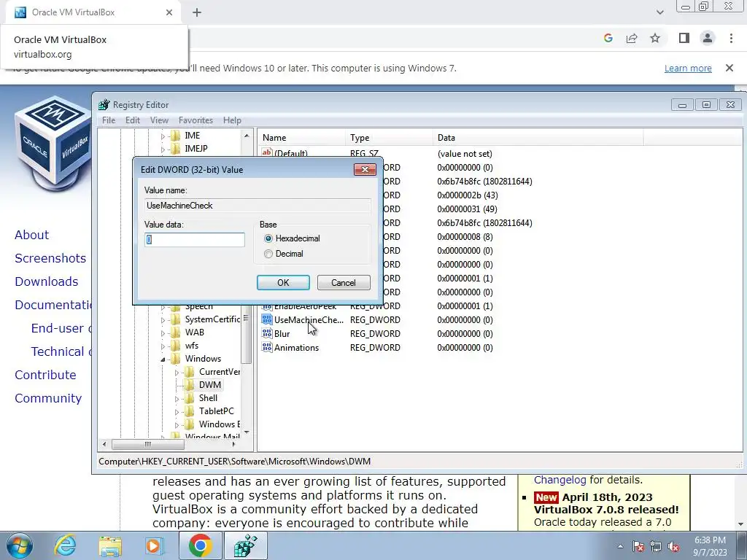Select the IMEJP folder icon in tree
This screenshot has height=560, width=747.
coord(175,149)
